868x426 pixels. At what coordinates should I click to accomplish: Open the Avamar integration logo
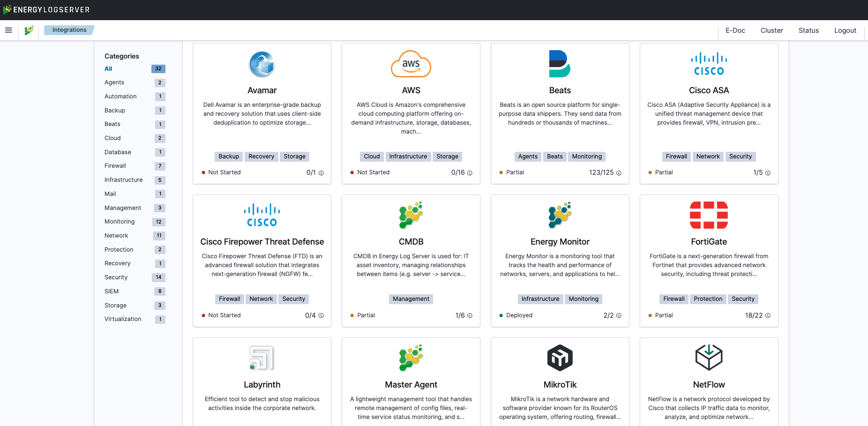pyautogui.click(x=262, y=64)
